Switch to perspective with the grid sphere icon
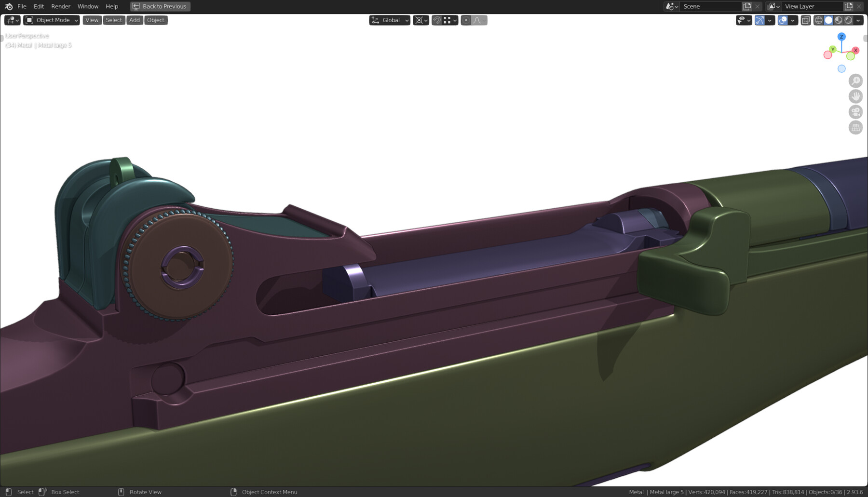This screenshot has width=868, height=497. [856, 127]
